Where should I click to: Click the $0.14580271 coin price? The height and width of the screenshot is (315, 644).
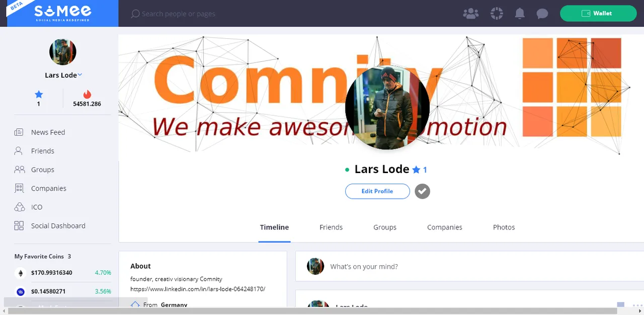(x=48, y=291)
